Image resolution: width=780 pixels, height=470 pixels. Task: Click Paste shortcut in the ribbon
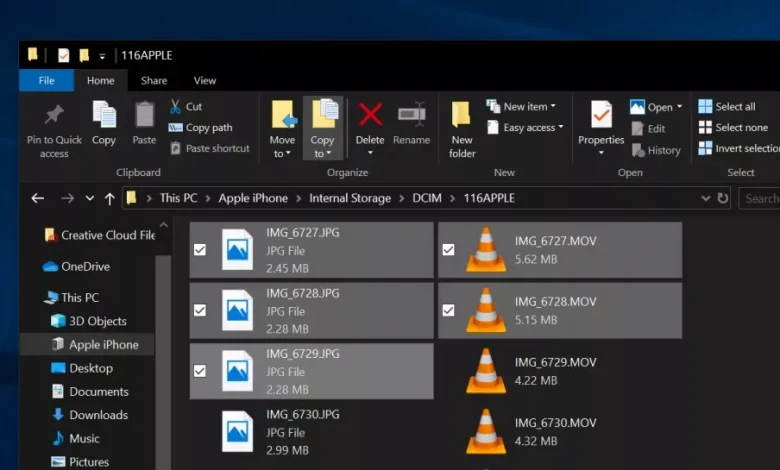click(209, 148)
